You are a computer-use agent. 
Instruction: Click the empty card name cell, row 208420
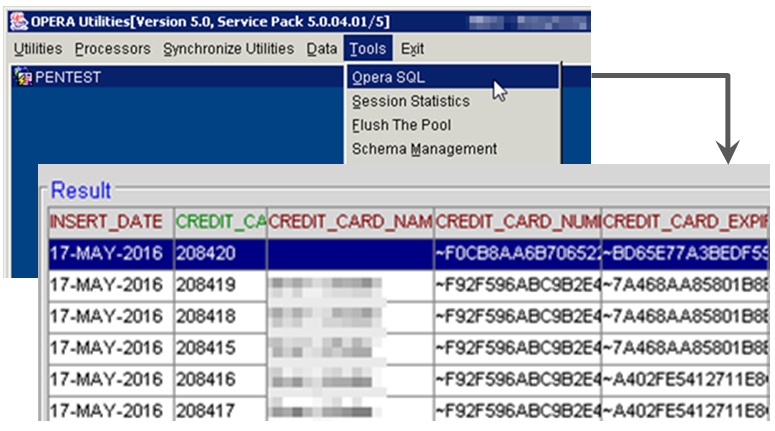350,254
